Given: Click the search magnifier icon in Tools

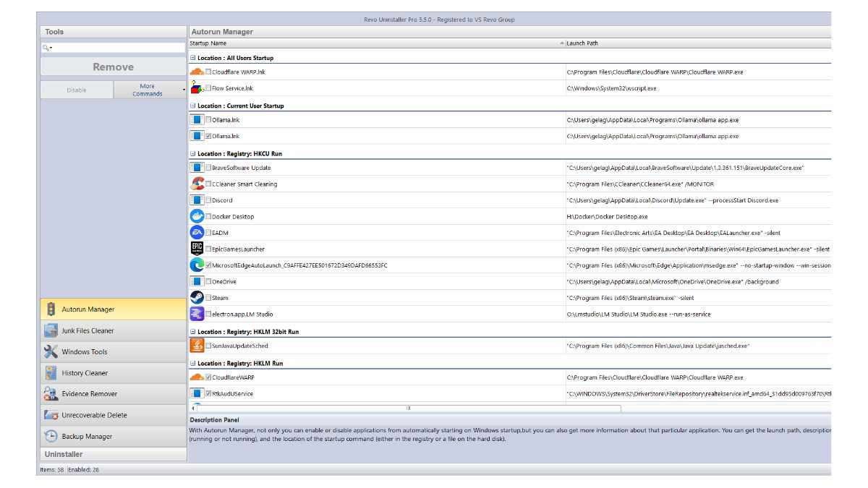Looking at the screenshot, I should click(x=46, y=48).
